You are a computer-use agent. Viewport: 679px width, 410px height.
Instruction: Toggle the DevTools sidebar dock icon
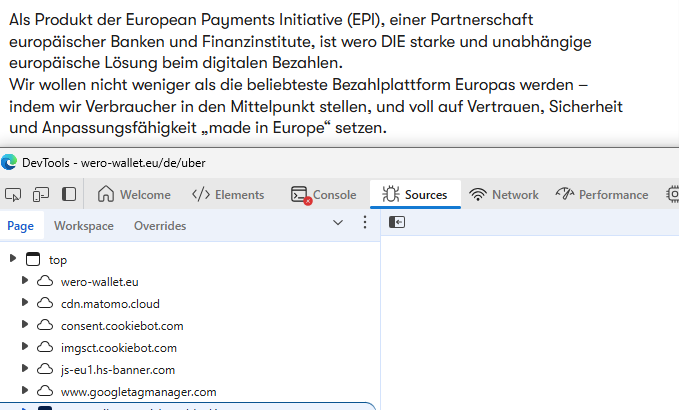(69, 194)
